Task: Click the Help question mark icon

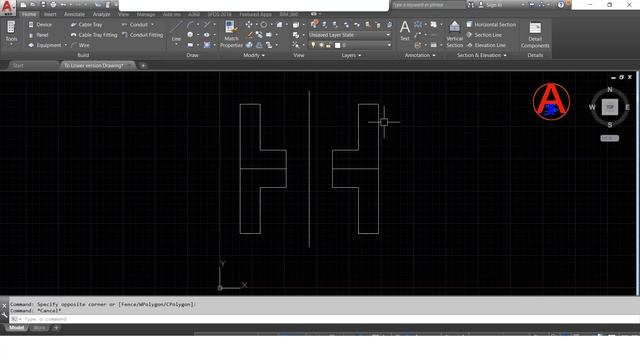Action: pos(561,5)
